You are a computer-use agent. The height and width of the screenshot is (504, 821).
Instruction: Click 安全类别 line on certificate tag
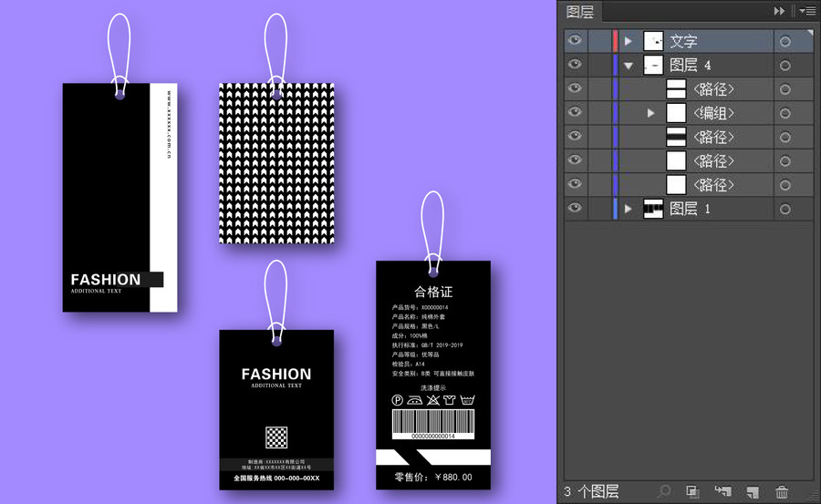[433, 374]
